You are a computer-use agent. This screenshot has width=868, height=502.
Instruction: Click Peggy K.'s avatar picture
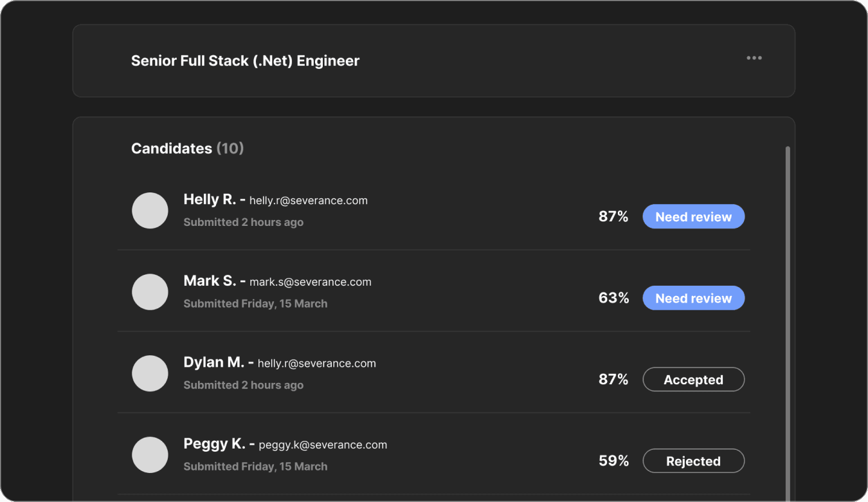pos(150,455)
